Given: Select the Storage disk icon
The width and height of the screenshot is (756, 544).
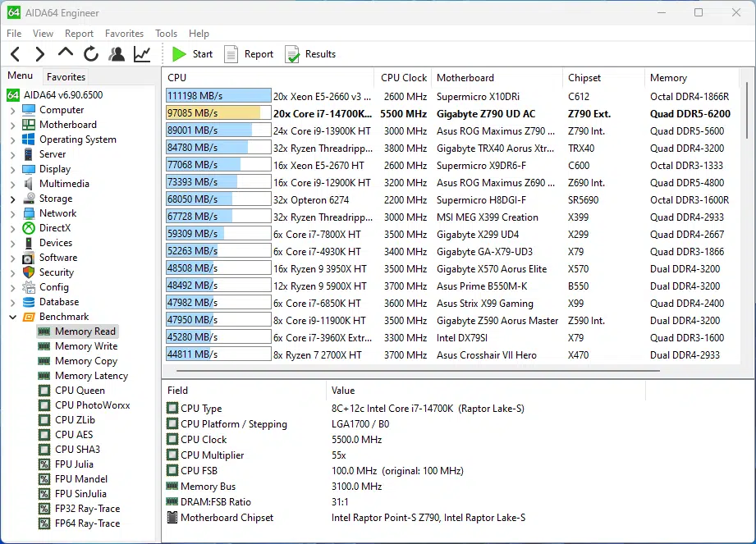Looking at the screenshot, I should [29, 199].
